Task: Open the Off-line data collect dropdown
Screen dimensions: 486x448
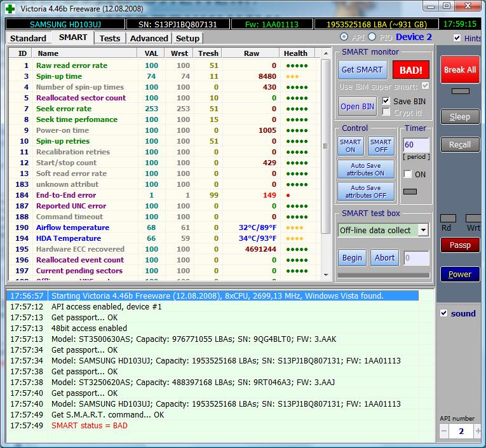Action: [x=423, y=230]
